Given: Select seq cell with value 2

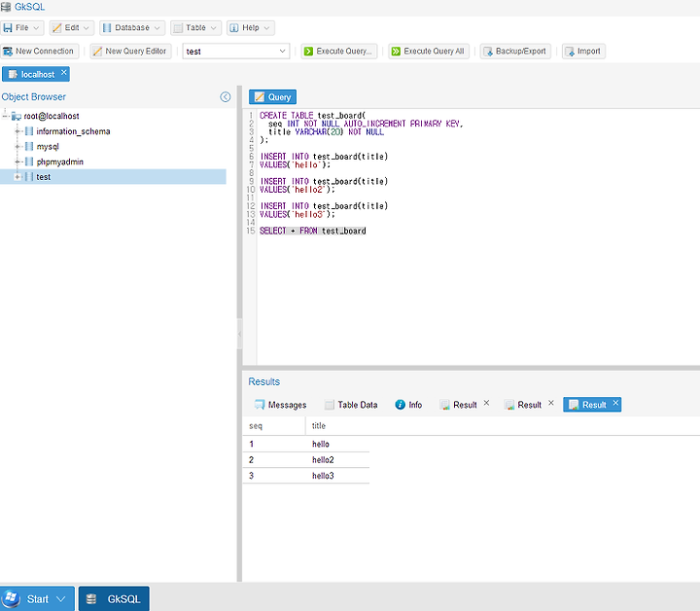Looking at the screenshot, I should pyautogui.click(x=274, y=460).
